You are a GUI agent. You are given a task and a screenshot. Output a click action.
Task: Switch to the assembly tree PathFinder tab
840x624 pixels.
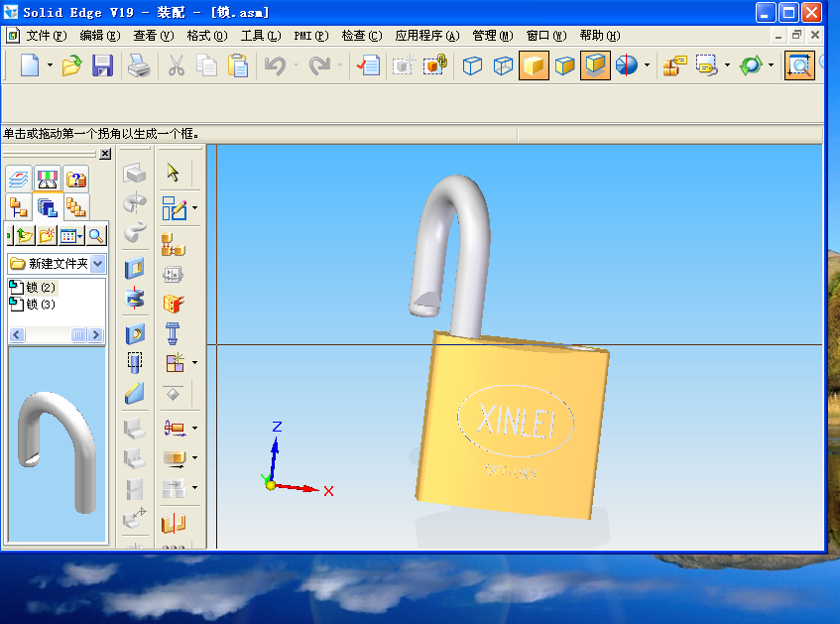pyautogui.click(x=19, y=207)
